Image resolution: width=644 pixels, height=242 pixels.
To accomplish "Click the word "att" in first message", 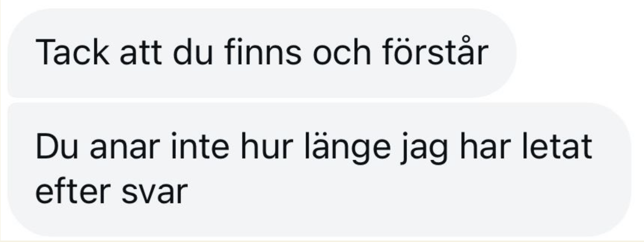I will coord(141,54).
